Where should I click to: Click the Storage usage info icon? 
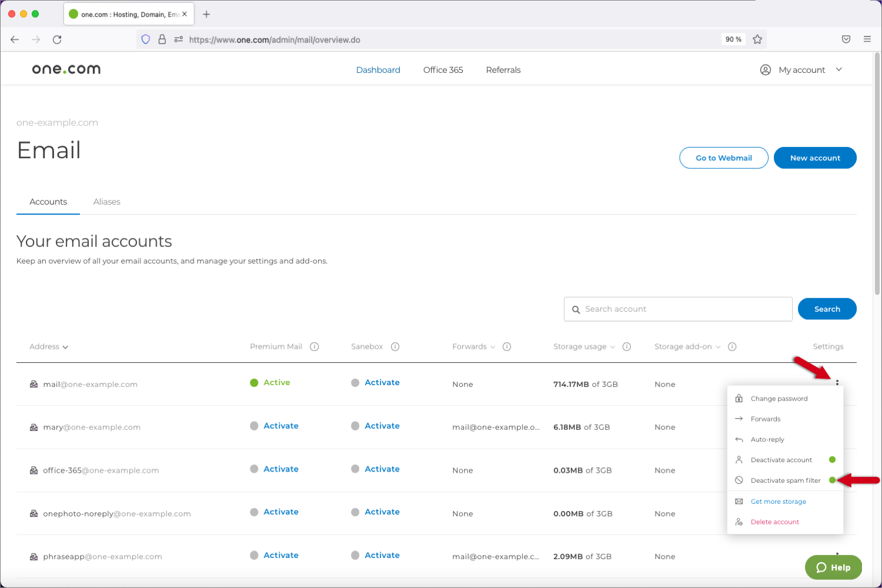point(627,347)
